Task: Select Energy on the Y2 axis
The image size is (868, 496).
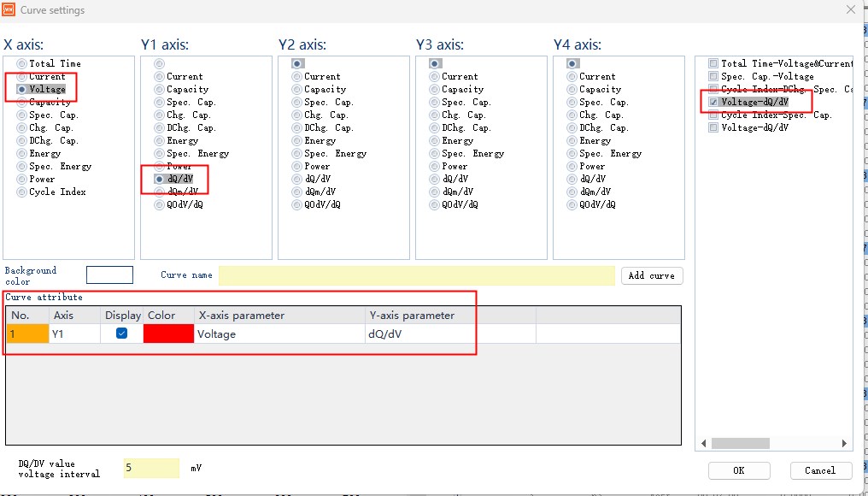Action: click(x=296, y=141)
